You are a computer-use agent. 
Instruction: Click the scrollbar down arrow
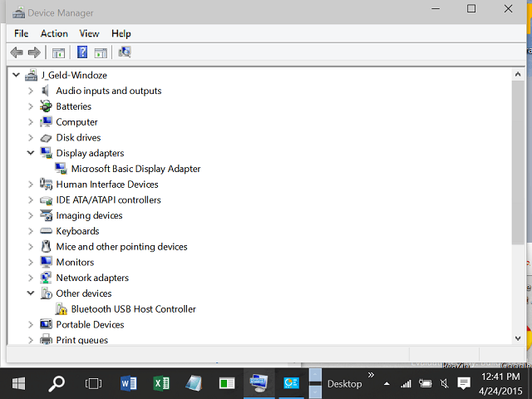coord(518,338)
